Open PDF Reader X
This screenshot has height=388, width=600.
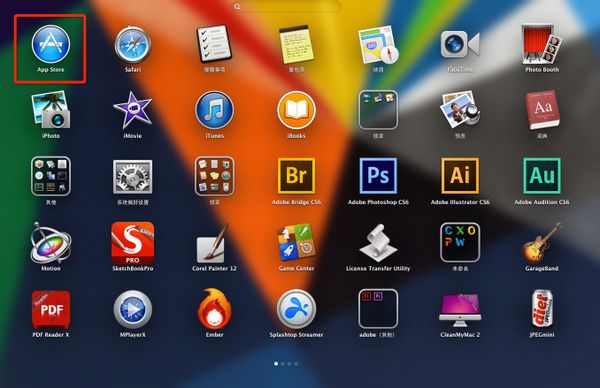click(51, 309)
